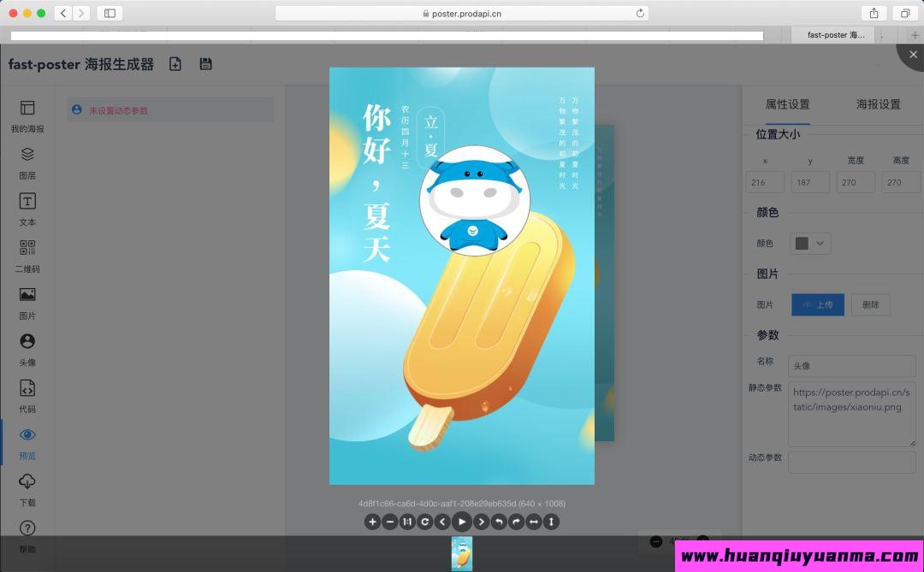Zoom in with the viewer plus button
924x572 pixels.
[372, 522]
